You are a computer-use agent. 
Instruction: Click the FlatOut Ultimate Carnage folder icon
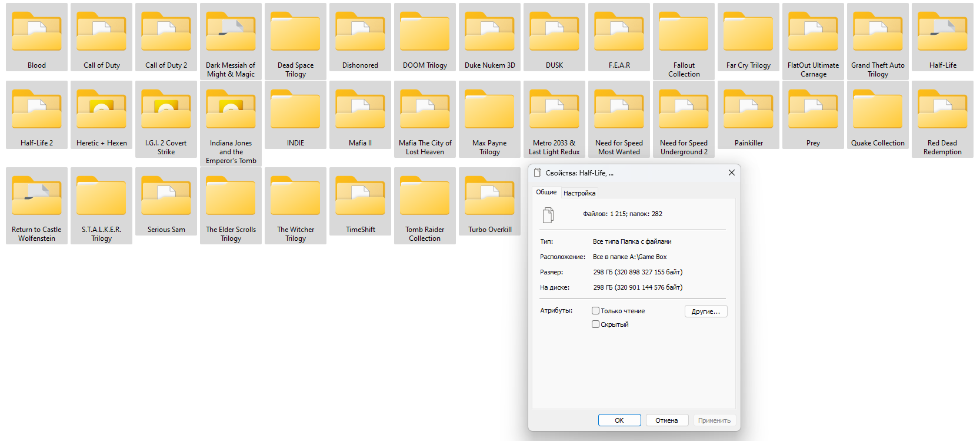click(813, 31)
